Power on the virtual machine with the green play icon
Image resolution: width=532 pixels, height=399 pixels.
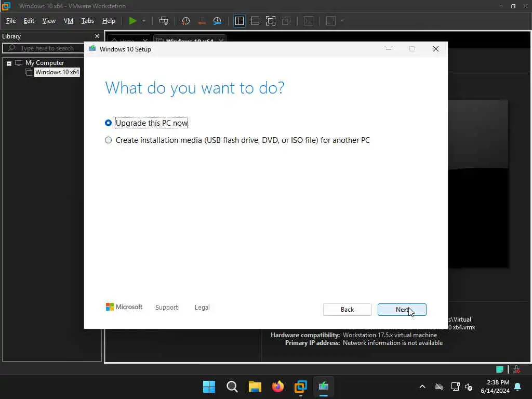pos(132,21)
